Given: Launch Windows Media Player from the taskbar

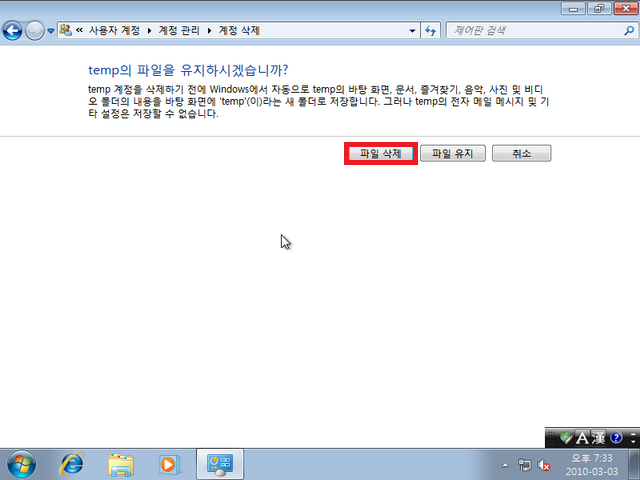Looking at the screenshot, I should click(x=169, y=464).
